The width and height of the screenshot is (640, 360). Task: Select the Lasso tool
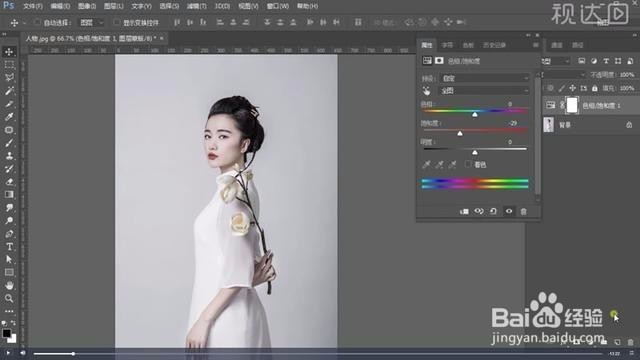[x=9, y=78]
